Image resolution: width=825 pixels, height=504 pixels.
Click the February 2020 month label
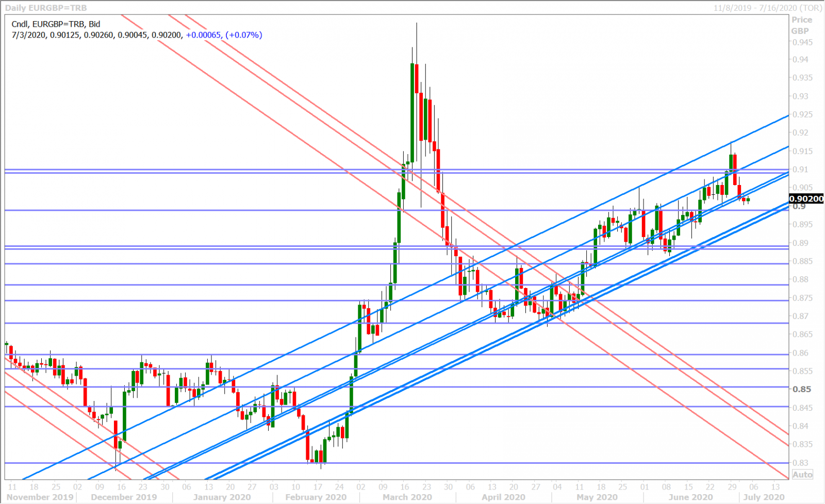[316, 497]
